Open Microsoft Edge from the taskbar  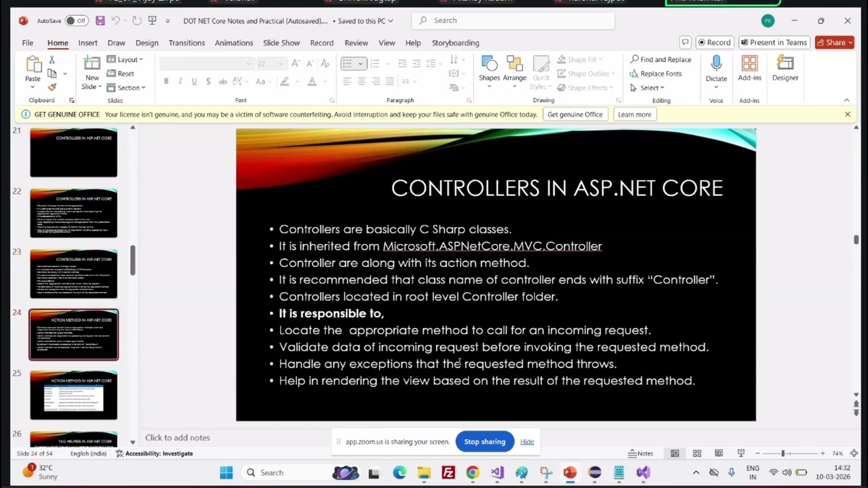399,472
